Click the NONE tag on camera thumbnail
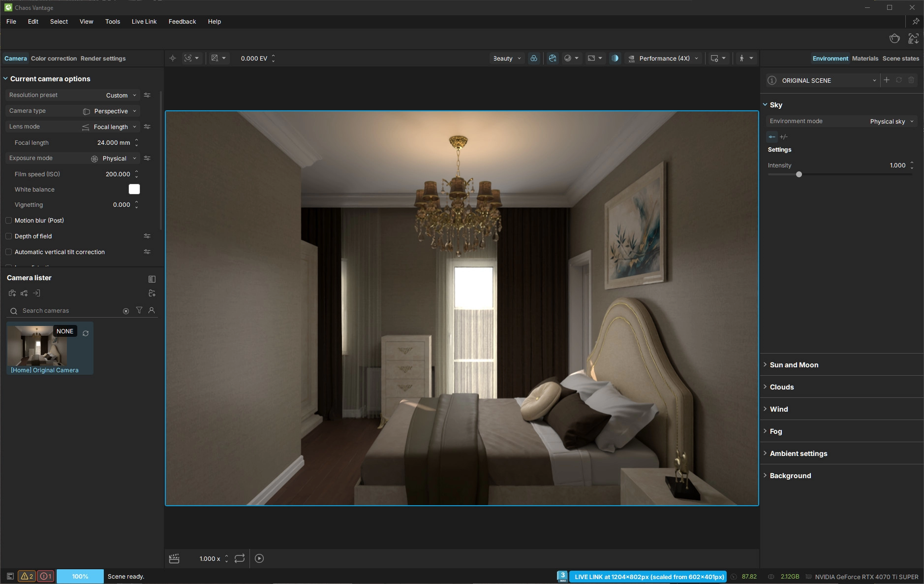Screen dimensions: 924x584 pos(65,331)
